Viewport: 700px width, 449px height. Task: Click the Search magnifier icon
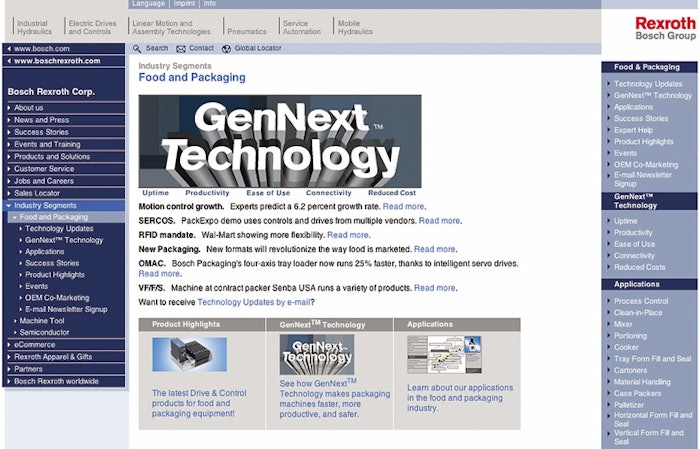tap(137, 49)
